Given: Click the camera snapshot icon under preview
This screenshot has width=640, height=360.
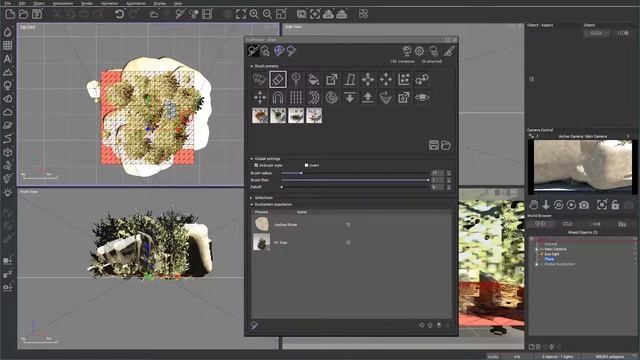Looking at the screenshot, I should tap(584, 205).
